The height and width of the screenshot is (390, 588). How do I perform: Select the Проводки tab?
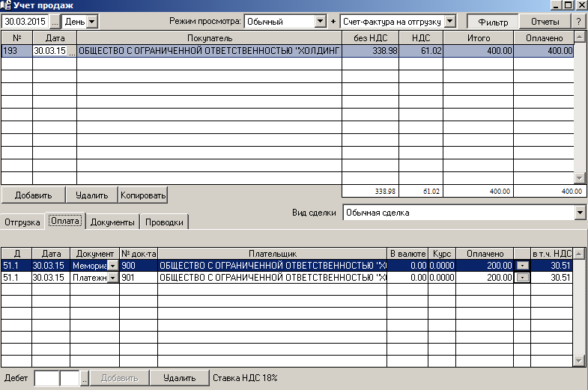coord(165,222)
